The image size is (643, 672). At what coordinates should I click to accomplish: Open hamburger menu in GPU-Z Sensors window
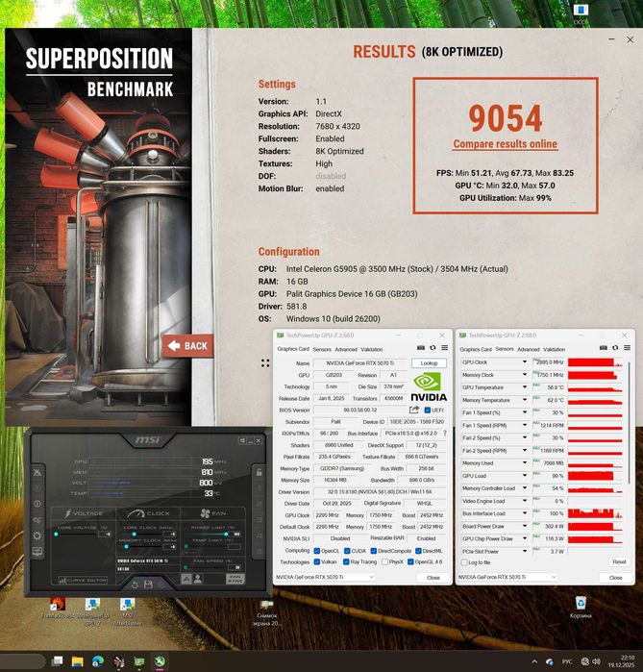click(628, 348)
